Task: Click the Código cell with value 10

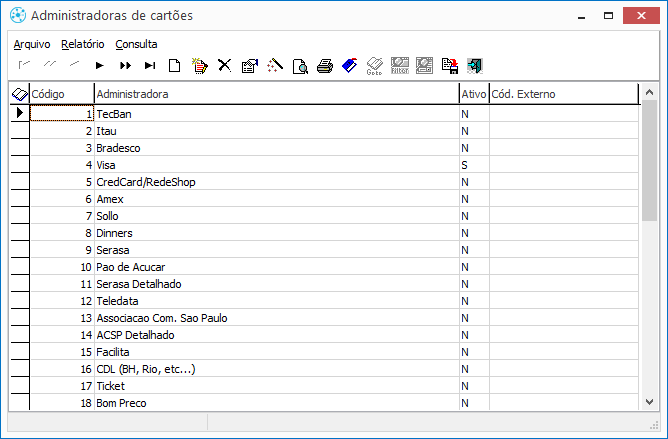Action: coord(62,267)
